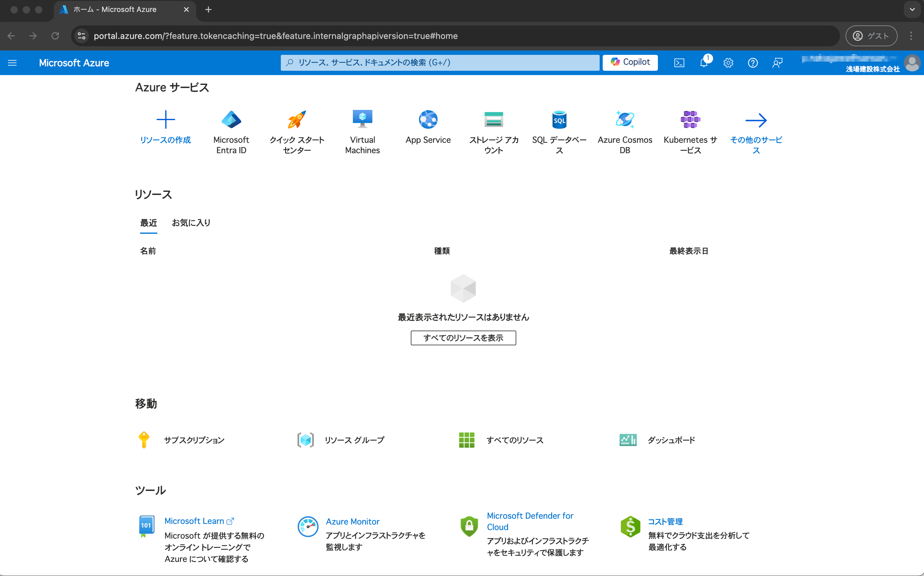Click the 名前 column header
Image resolution: width=924 pixels, height=576 pixels.
(x=148, y=251)
